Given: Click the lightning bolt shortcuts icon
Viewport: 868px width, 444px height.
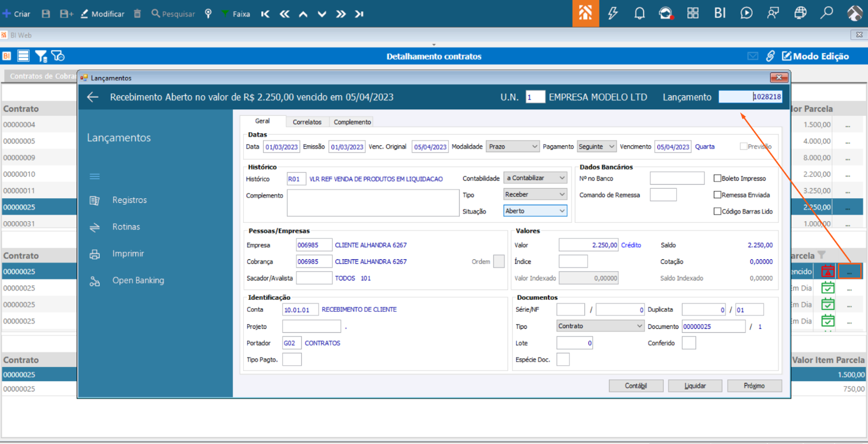Looking at the screenshot, I should (x=613, y=14).
